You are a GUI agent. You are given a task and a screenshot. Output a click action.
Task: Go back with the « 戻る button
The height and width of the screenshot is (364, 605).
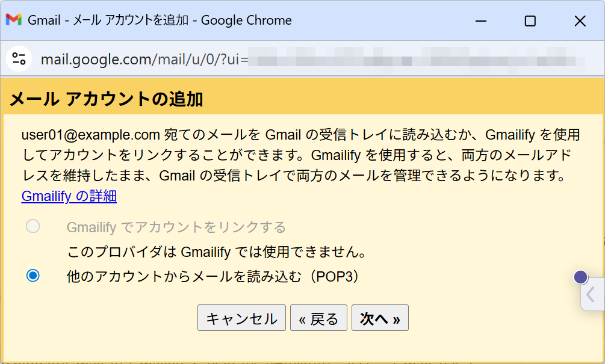point(318,318)
